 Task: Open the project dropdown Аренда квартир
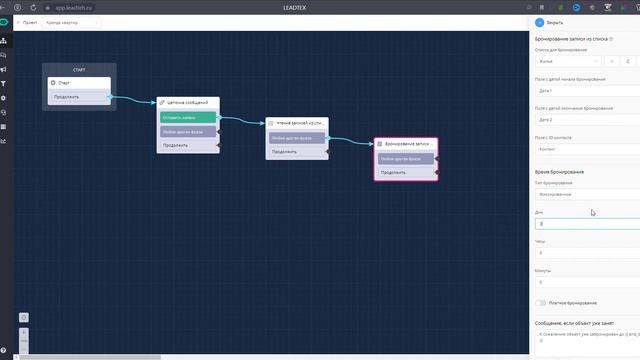[72, 22]
